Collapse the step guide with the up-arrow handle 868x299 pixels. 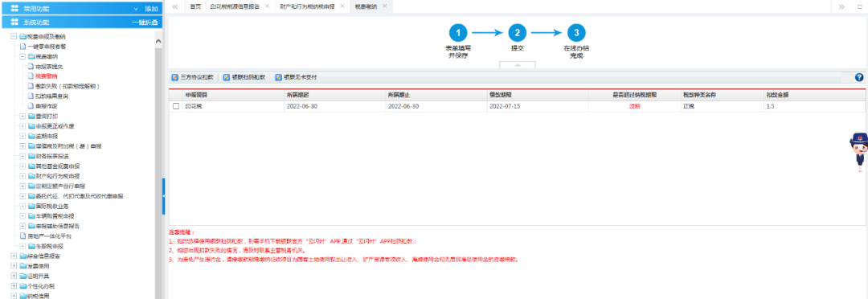pos(518,65)
